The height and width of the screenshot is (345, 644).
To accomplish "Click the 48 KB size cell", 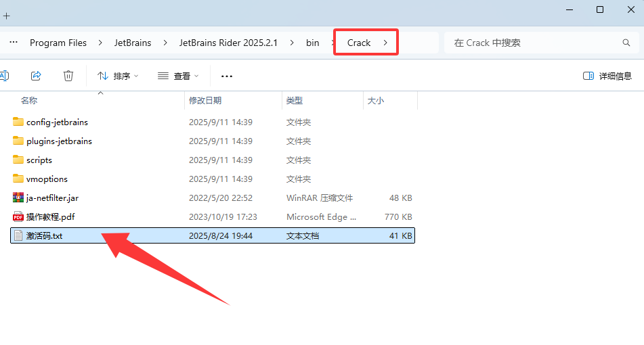I will tap(400, 198).
